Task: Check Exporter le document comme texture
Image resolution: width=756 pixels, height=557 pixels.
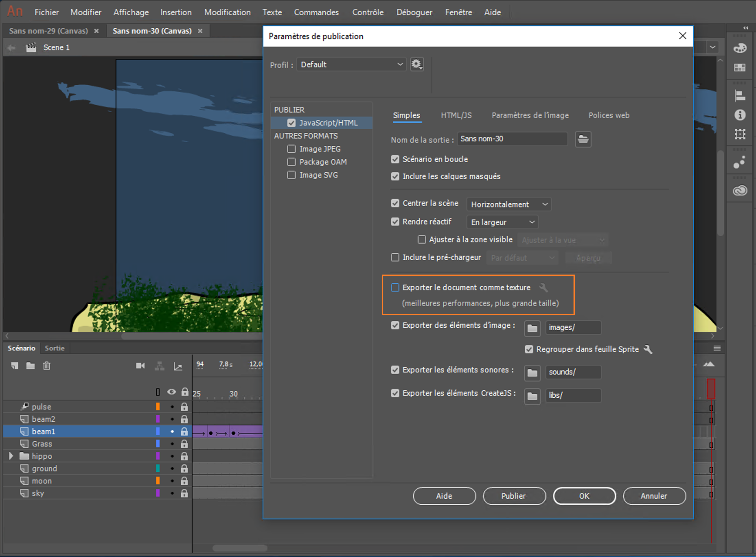Action: coord(395,288)
